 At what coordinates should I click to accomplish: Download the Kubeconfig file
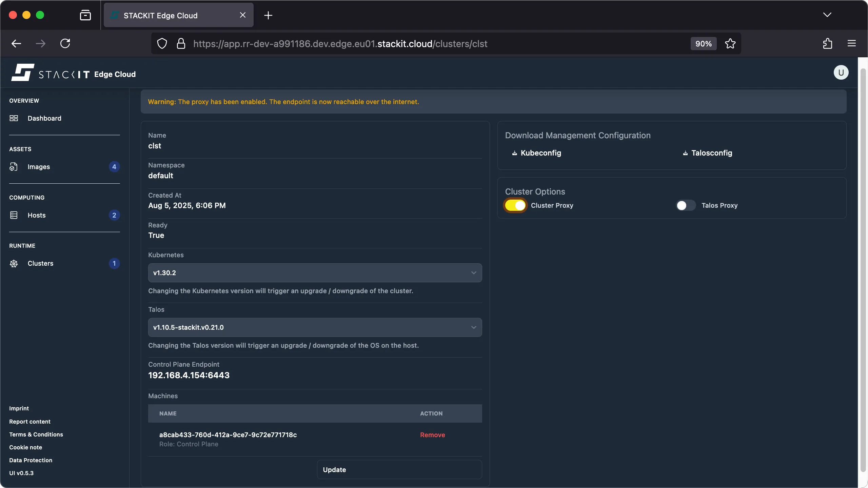540,153
